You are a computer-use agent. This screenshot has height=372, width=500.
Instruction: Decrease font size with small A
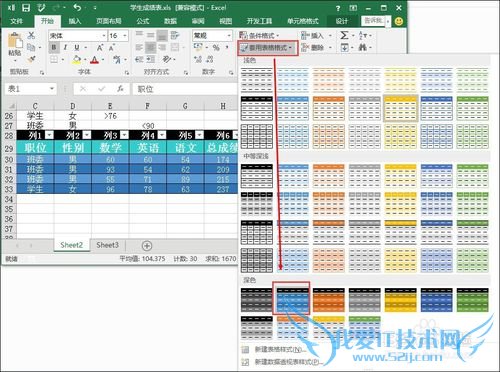point(111,48)
